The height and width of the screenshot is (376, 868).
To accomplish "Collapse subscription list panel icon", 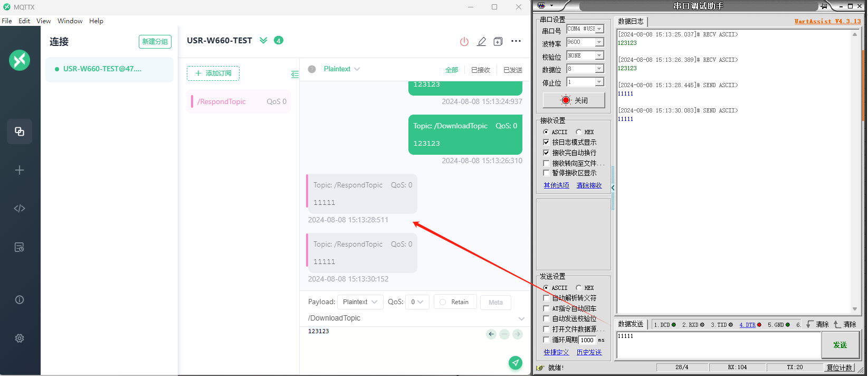I will (294, 74).
